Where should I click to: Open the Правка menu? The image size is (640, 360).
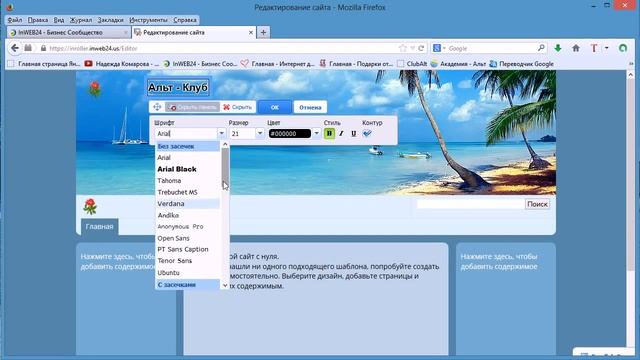(38, 20)
